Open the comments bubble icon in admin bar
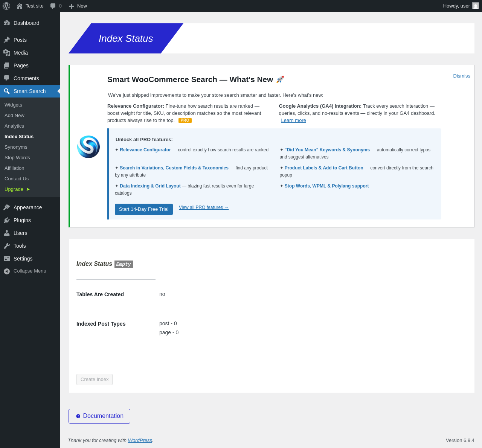The height and width of the screenshot is (448, 482). tap(53, 6)
